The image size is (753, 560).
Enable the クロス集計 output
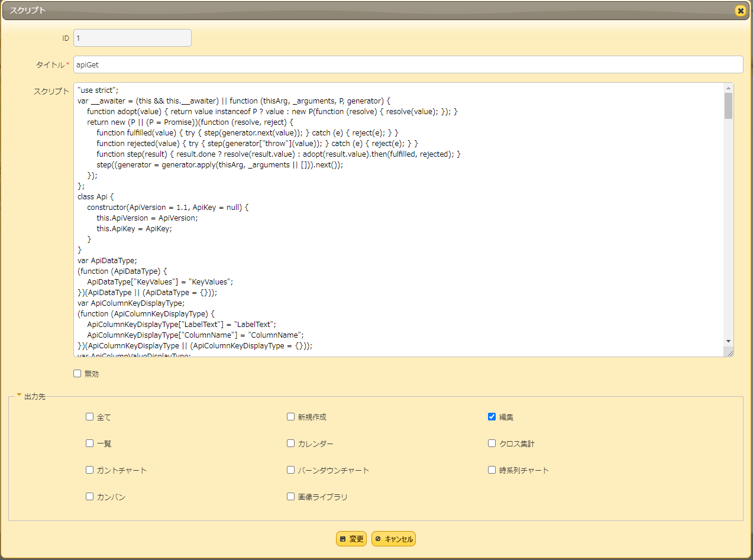[x=492, y=443]
